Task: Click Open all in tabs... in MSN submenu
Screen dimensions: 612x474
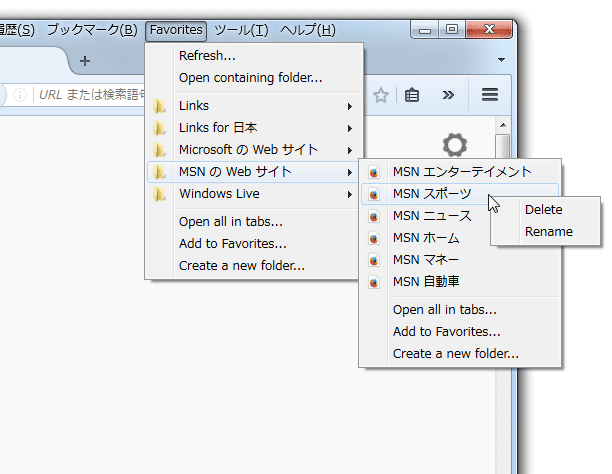Action: coord(460,310)
